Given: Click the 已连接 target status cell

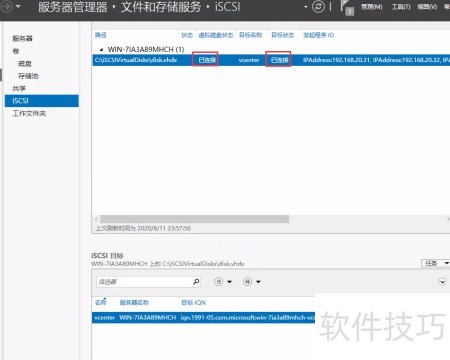Looking at the screenshot, I should pyautogui.click(x=280, y=60).
